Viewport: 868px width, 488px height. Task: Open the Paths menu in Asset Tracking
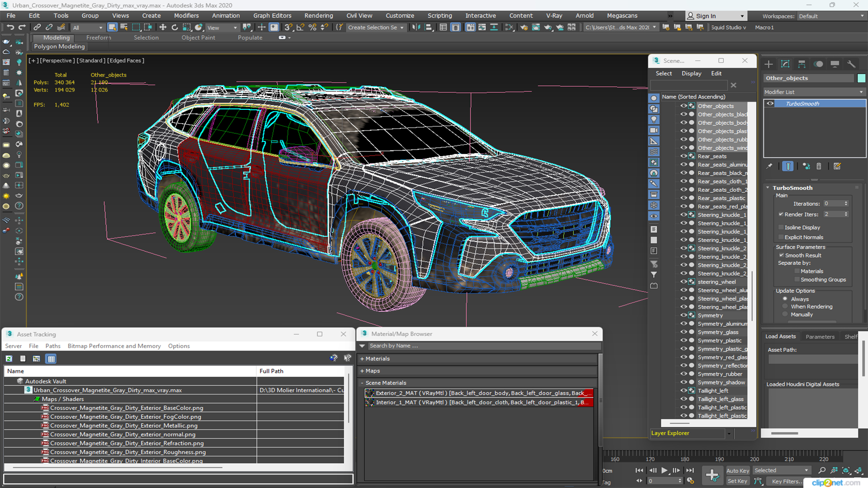53,346
